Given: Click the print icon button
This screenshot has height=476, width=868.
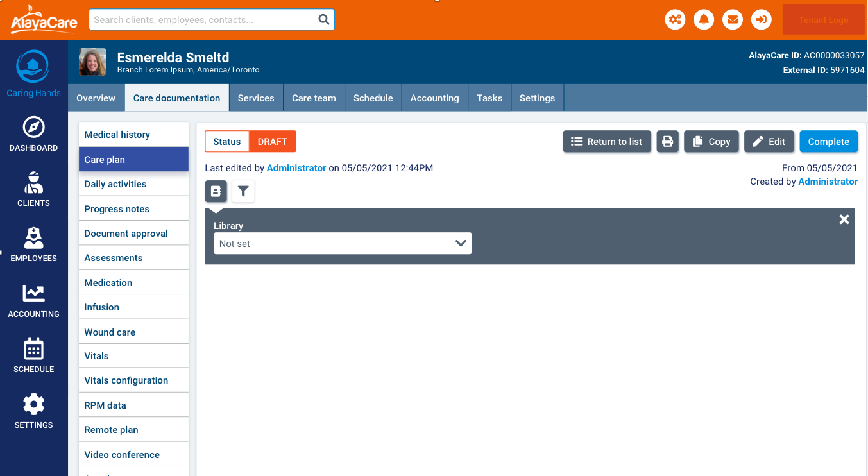Looking at the screenshot, I should click(668, 142).
